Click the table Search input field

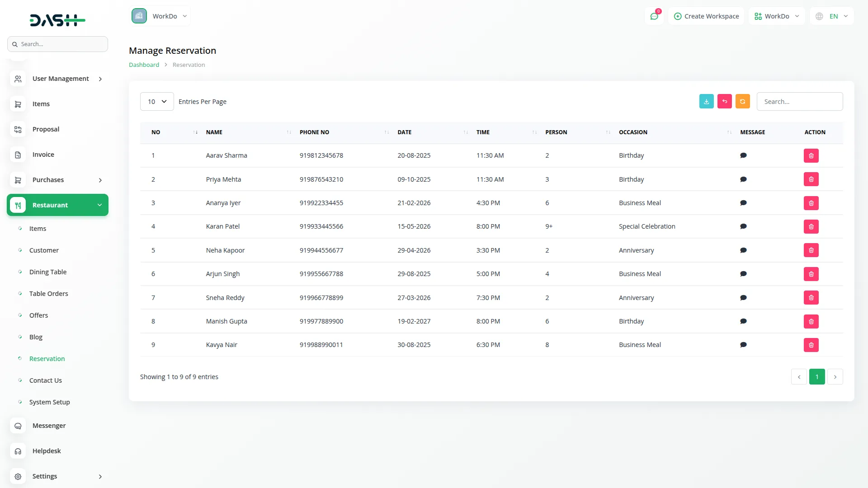click(799, 101)
